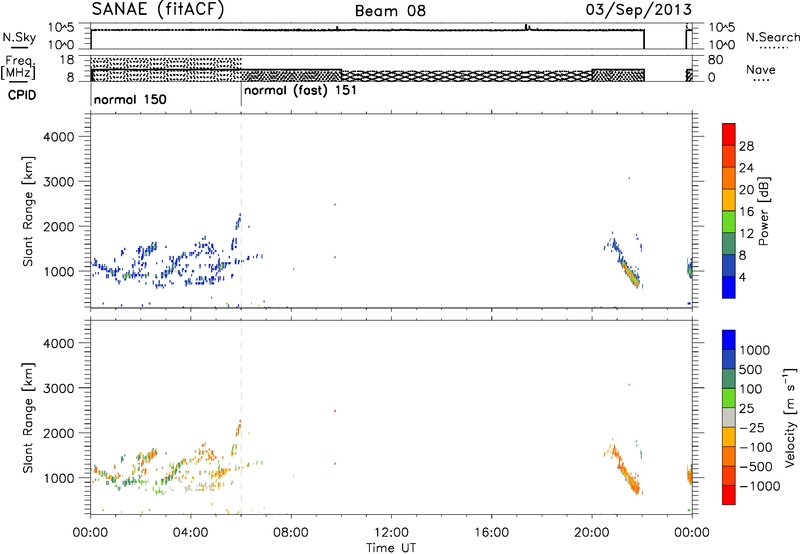This screenshot has height=554, width=800.
Task: Click the blue bottom segment of power color bar
Action: (729, 287)
